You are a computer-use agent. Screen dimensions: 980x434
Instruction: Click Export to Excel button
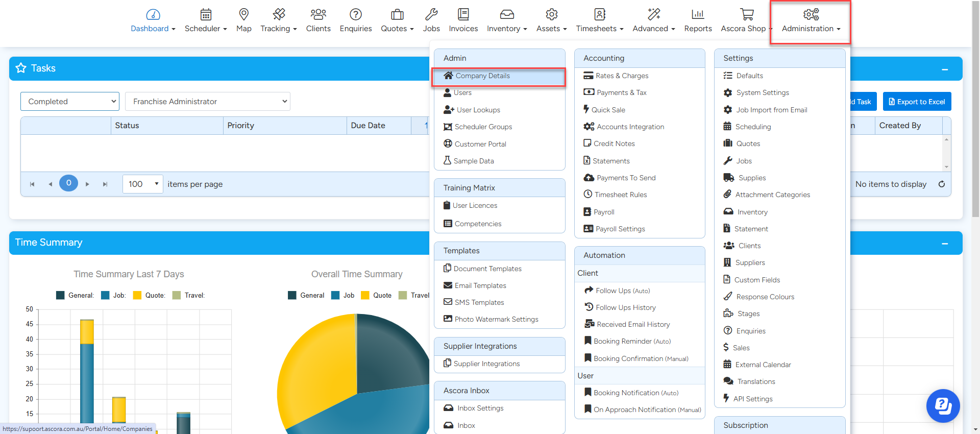click(x=917, y=102)
